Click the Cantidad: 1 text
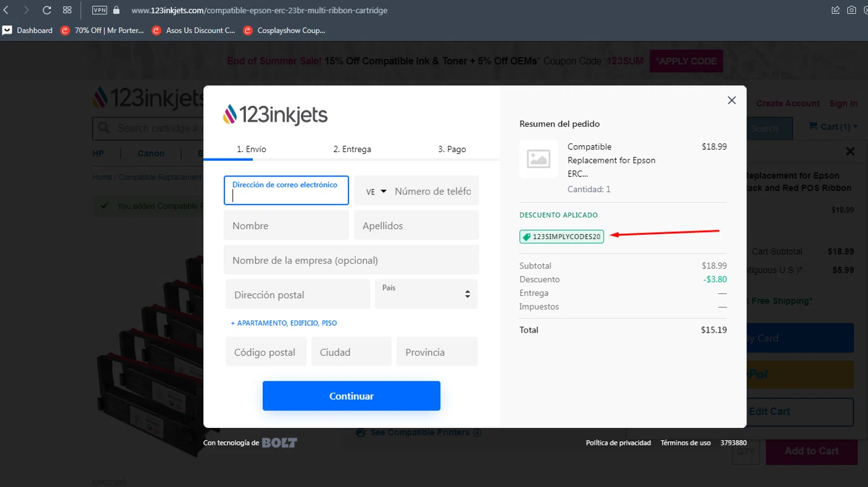Viewport: 868px width, 487px height. (x=589, y=189)
